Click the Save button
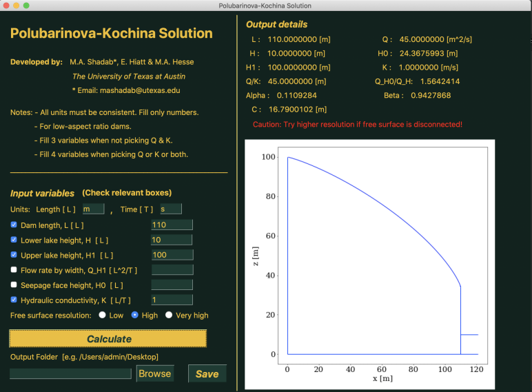The height and width of the screenshot is (392, 532). [207, 373]
